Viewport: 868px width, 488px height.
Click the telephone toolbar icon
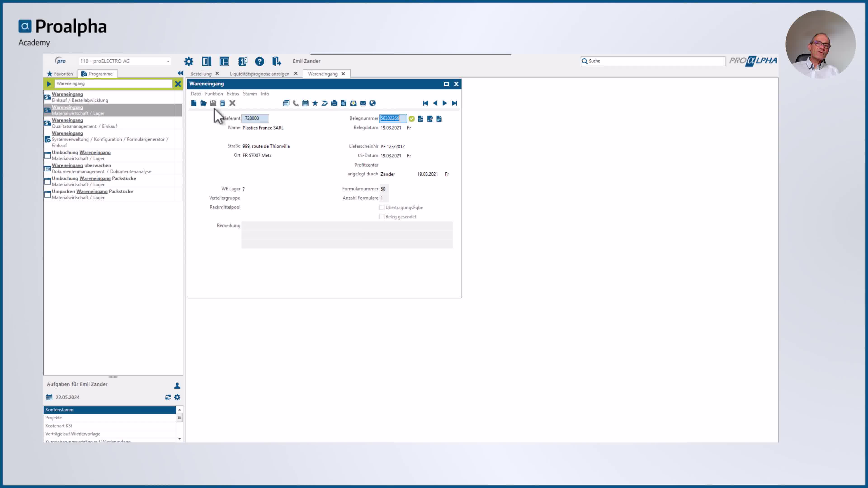click(296, 103)
